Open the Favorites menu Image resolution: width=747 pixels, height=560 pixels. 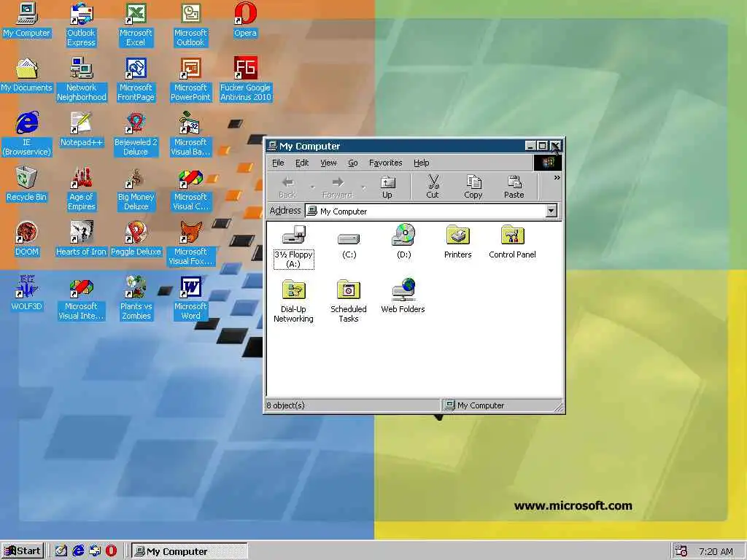pyautogui.click(x=385, y=163)
